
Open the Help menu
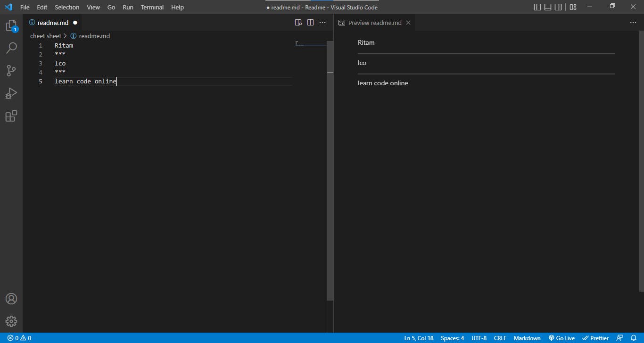(177, 7)
